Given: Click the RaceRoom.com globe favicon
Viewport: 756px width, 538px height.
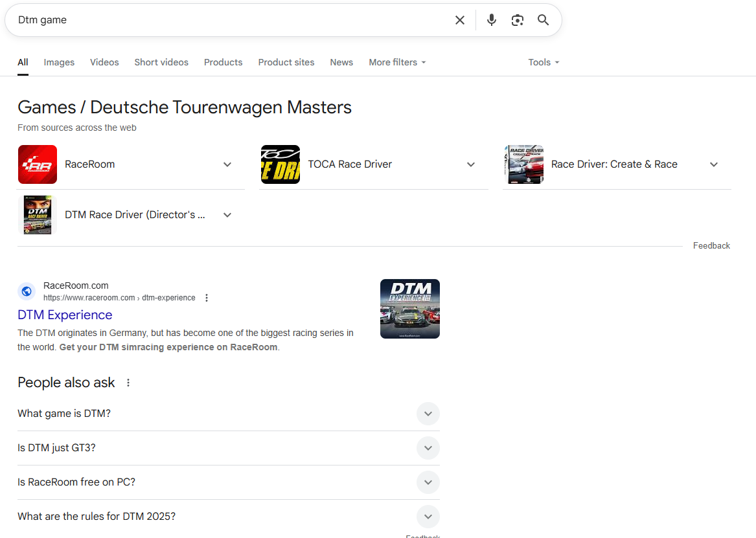Looking at the screenshot, I should [27, 291].
